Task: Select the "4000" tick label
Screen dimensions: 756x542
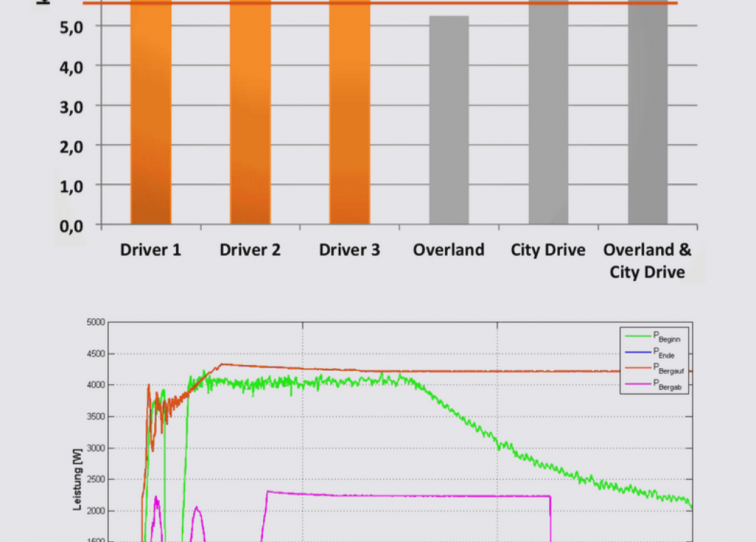Action: (96, 385)
